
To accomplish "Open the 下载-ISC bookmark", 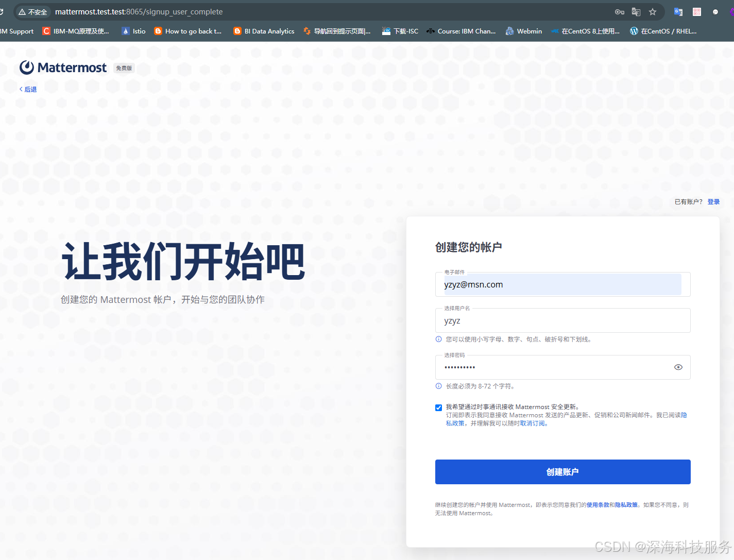I will [x=400, y=31].
